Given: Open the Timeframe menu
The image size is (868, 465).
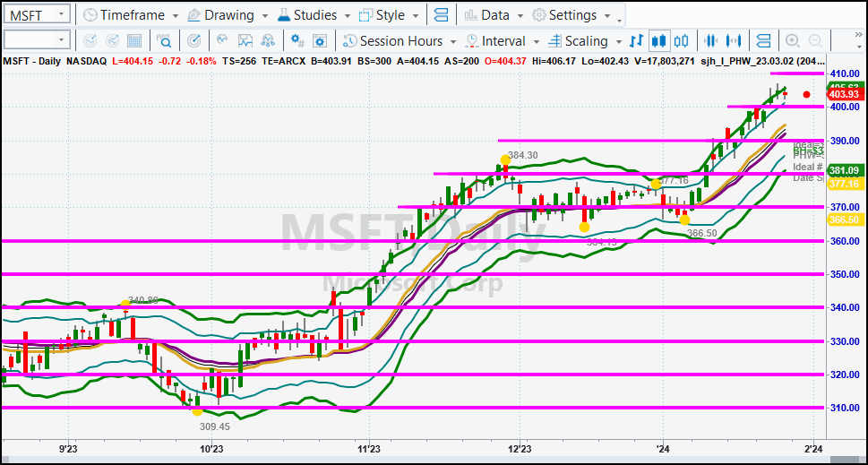Looking at the screenshot, I should tap(131, 15).
